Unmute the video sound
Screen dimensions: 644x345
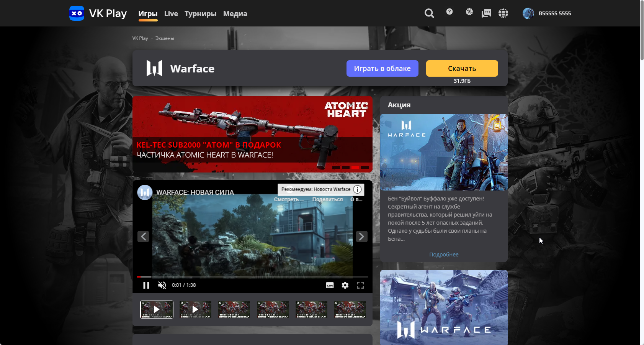[x=162, y=285]
